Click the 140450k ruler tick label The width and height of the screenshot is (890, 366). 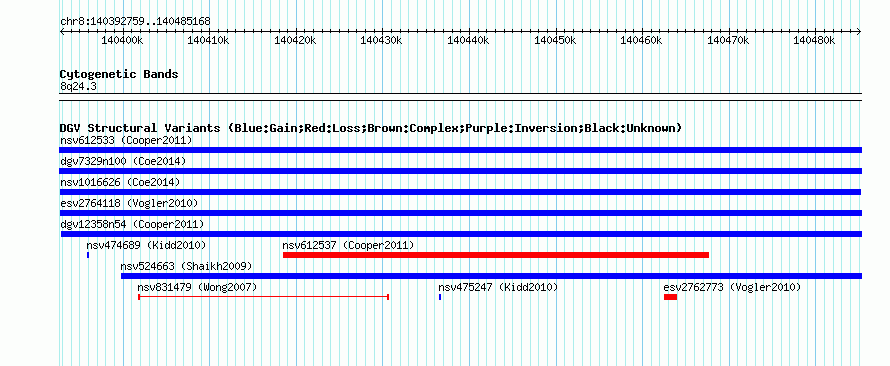pos(555,40)
